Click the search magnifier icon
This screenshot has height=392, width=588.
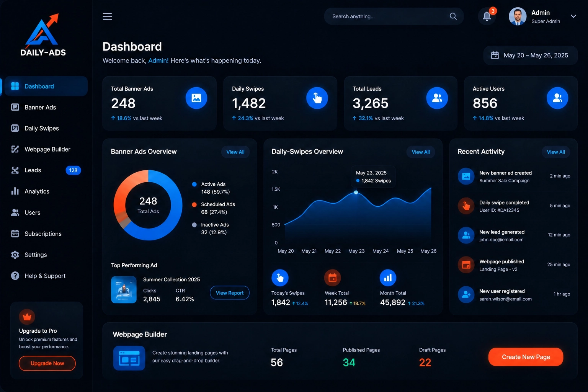453,16
